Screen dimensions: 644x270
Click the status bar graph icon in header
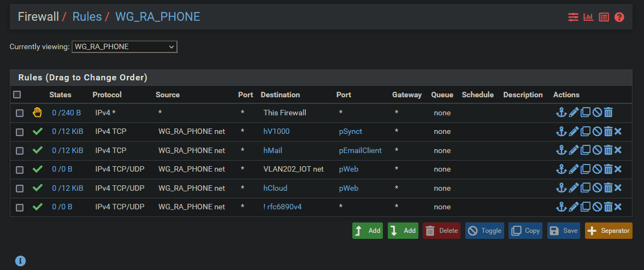click(x=588, y=17)
